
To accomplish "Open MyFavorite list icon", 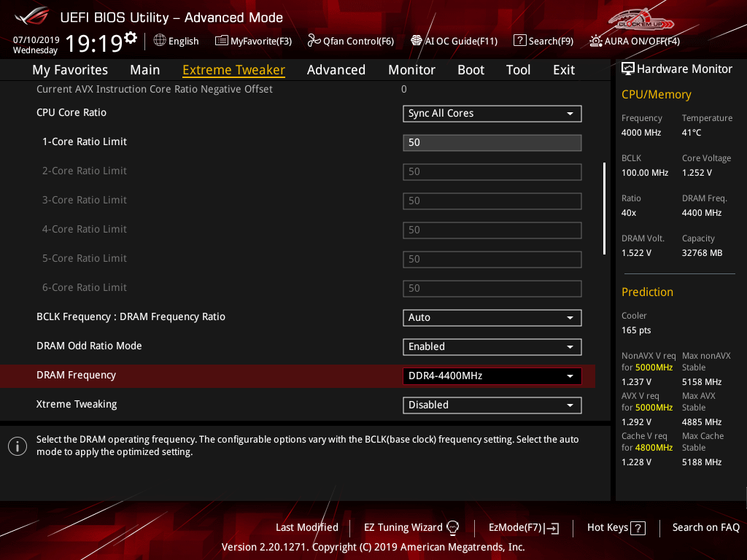I will point(222,41).
